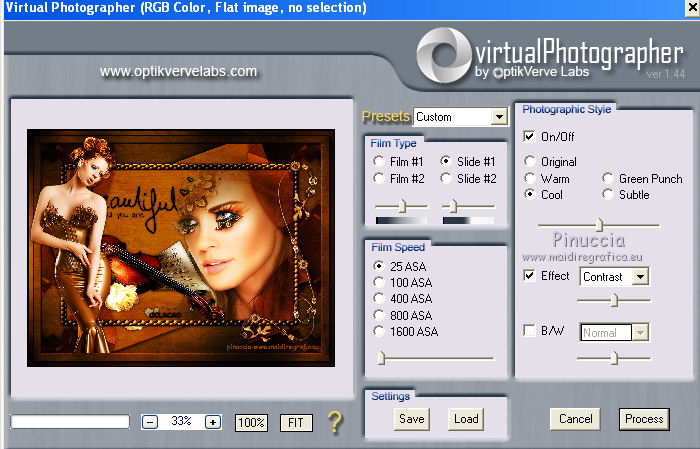The image size is (700, 449).
Task: Zoom out with the minus button
Action: click(150, 422)
